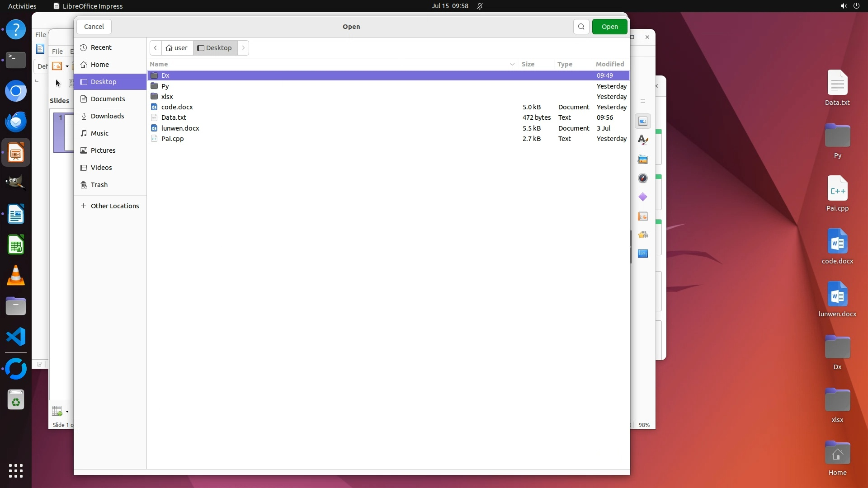Cancel the Open dialog

point(94,27)
